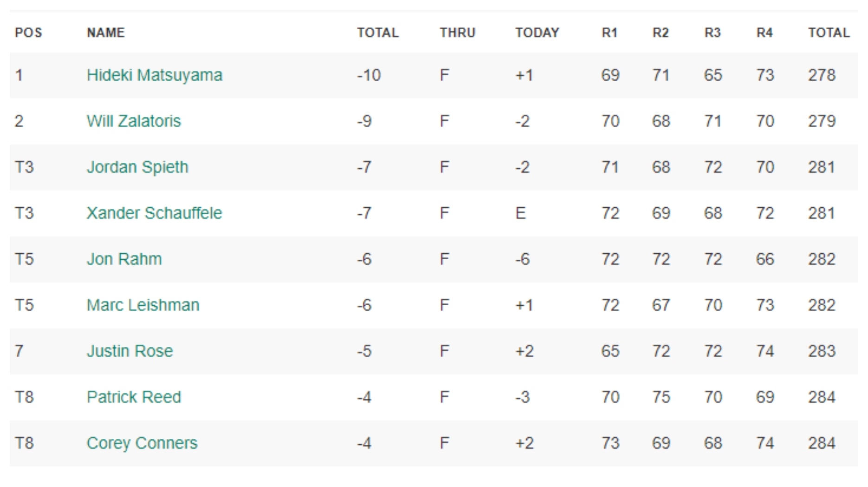Click the R2 column header
The image size is (868, 487).
click(661, 32)
